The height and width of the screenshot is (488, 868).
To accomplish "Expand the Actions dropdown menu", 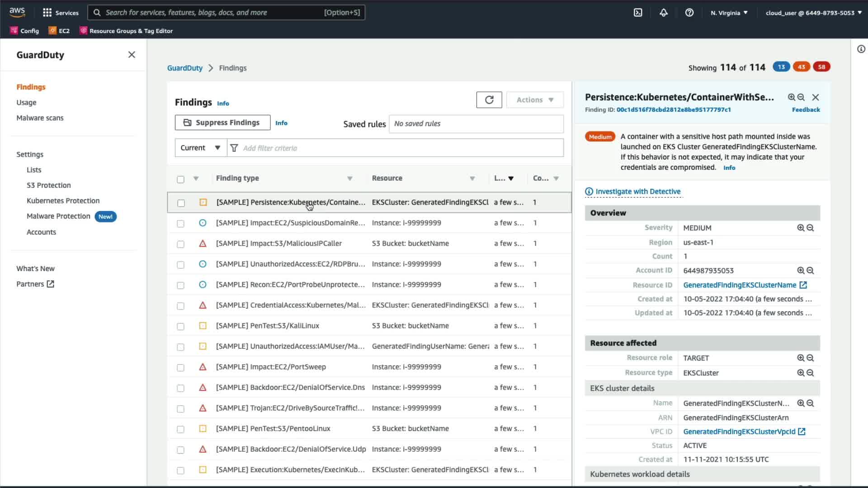I will click(535, 100).
